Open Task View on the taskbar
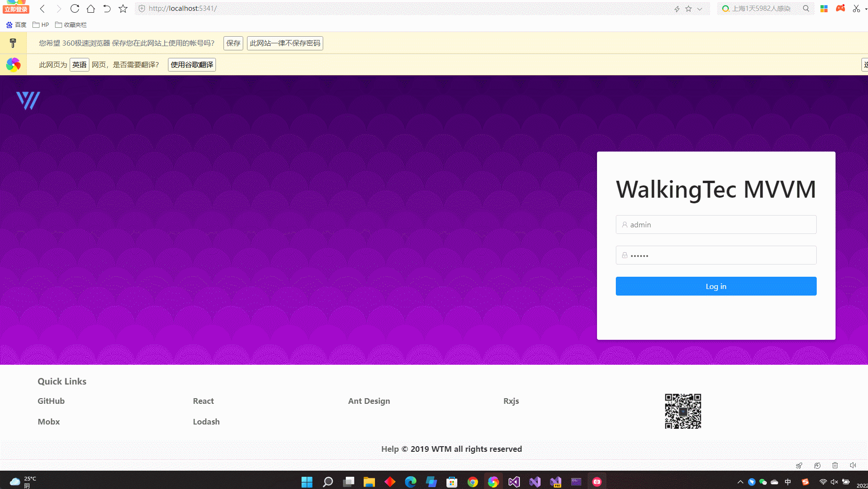The width and height of the screenshot is (868, 489). coord(349,482)
